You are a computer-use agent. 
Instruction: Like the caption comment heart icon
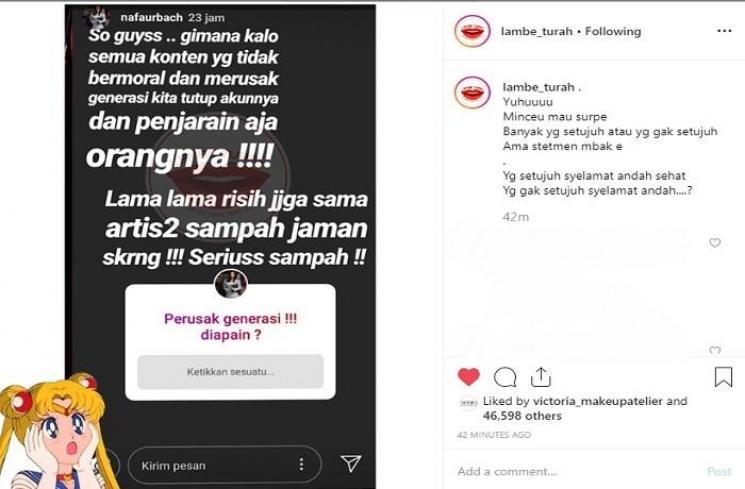(715, 243)
